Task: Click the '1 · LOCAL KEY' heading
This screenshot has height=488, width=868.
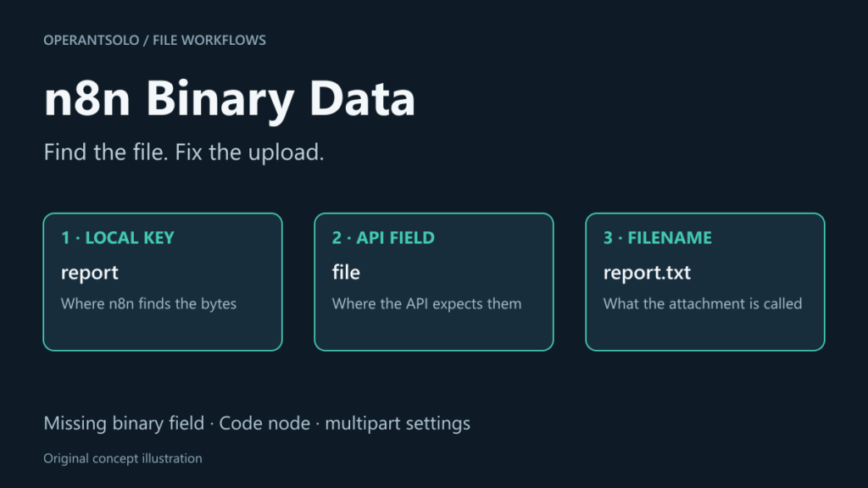Action: coord(117,238)
